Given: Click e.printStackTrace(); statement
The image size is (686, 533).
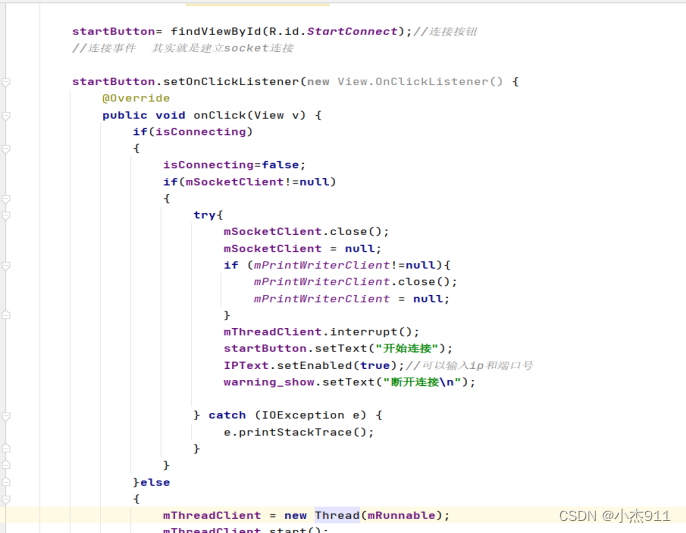Looking at the screenshot, I should coord(299,432).
